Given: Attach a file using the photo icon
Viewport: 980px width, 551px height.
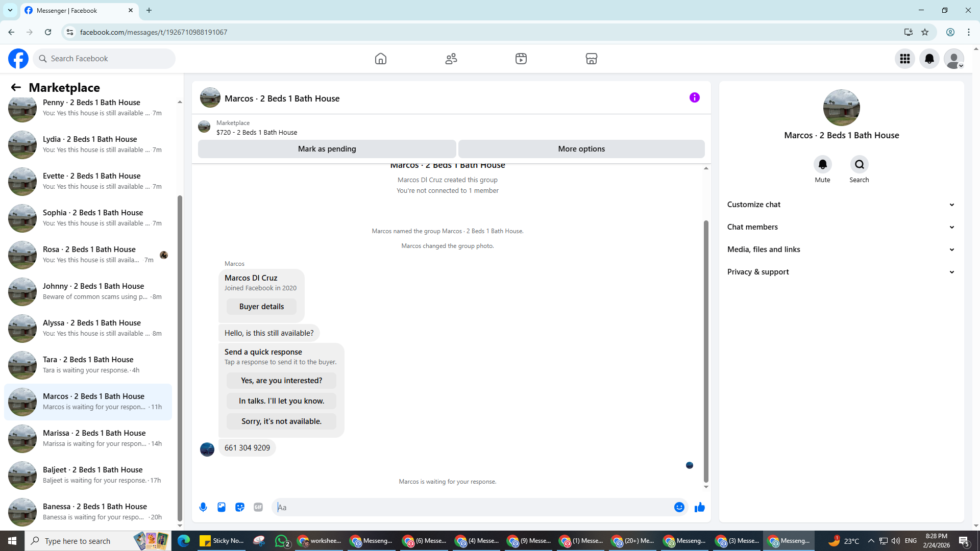Looking at the screenshot, I should point(222,507).
